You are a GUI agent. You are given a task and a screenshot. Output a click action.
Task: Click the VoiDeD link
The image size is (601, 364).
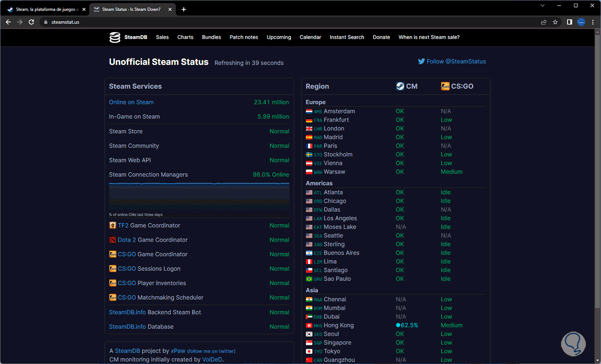[212, 359]
